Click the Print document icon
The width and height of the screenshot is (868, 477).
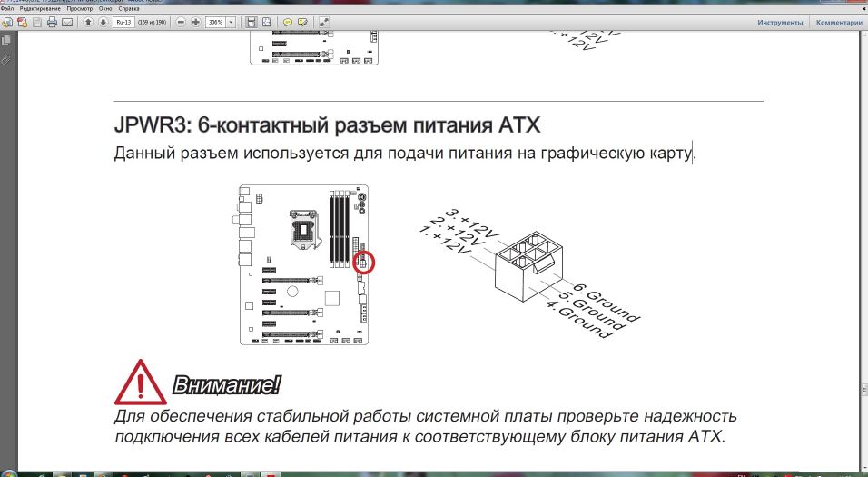pyautogui.click(x=52, y=21)
